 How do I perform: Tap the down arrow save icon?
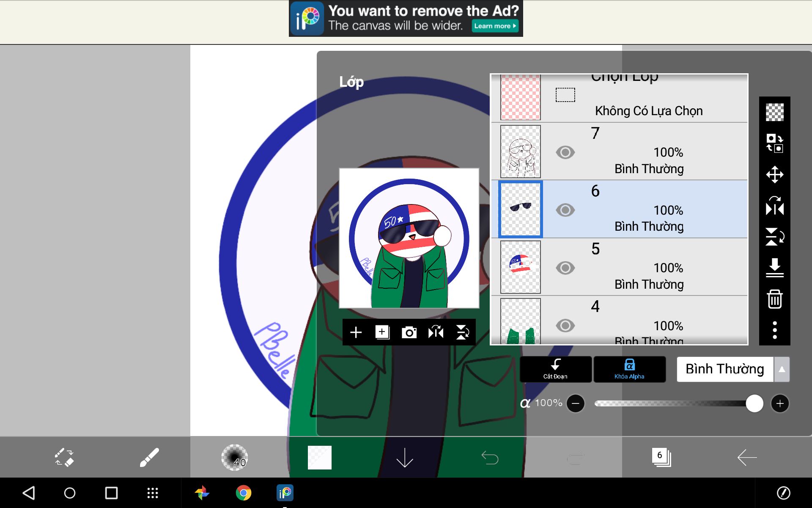pos(405,458)
